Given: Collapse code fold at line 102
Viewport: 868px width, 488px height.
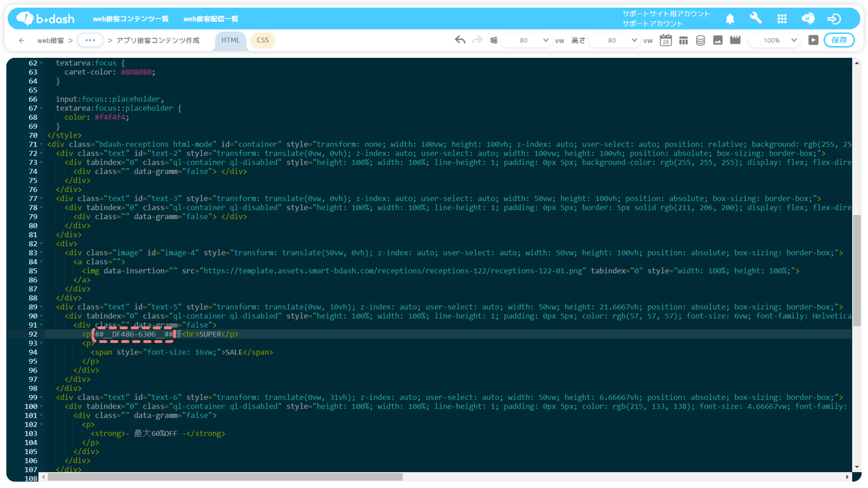Looking at the screenshot, I should (41, 425).
